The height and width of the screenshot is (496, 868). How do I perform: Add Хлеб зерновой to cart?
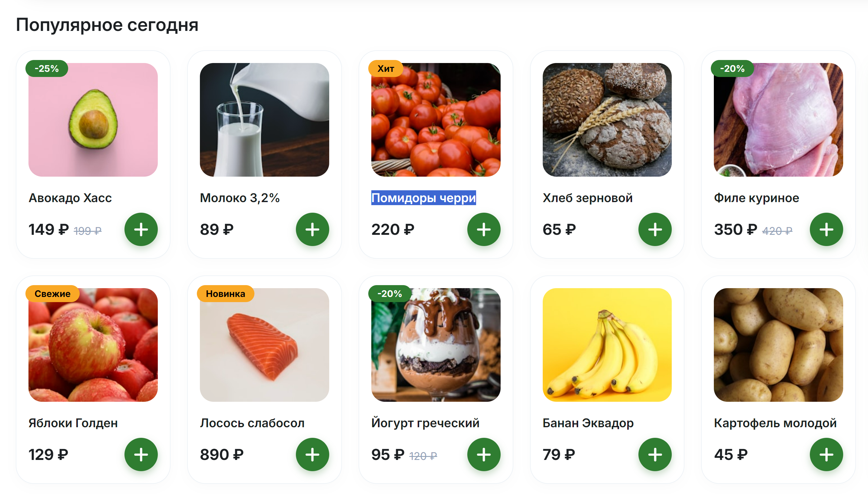(x=655, y=229)
